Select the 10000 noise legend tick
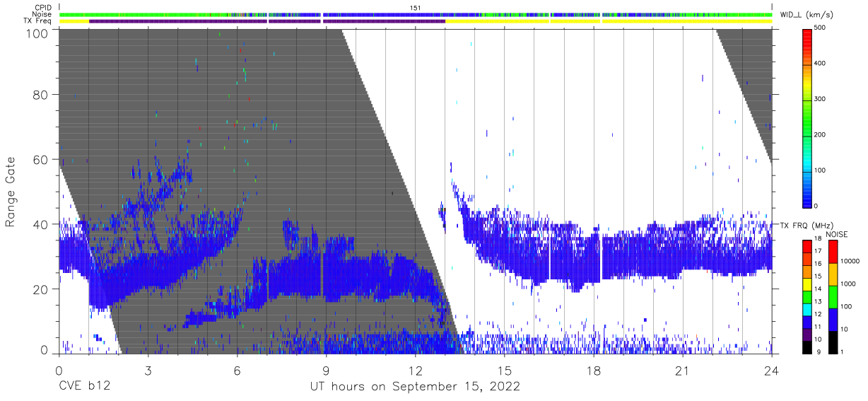868x401 pixels. [x=850, y=261]
